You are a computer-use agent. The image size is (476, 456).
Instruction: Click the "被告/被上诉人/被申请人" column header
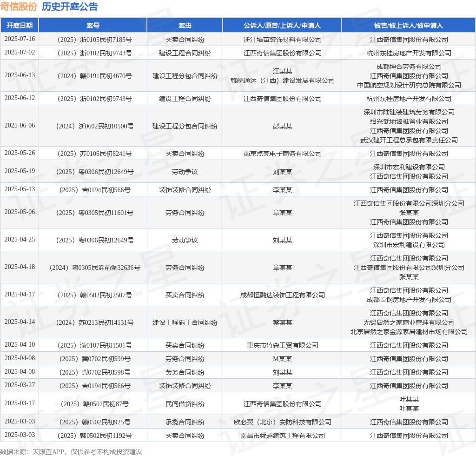pyautogui.click(x=409, y=26)
